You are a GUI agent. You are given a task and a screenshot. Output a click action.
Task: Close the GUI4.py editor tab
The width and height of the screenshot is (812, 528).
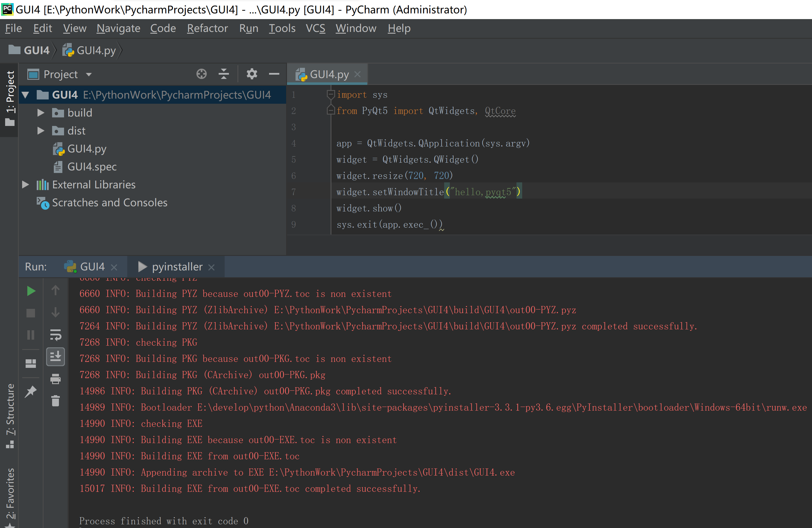[x=358, y=74]
